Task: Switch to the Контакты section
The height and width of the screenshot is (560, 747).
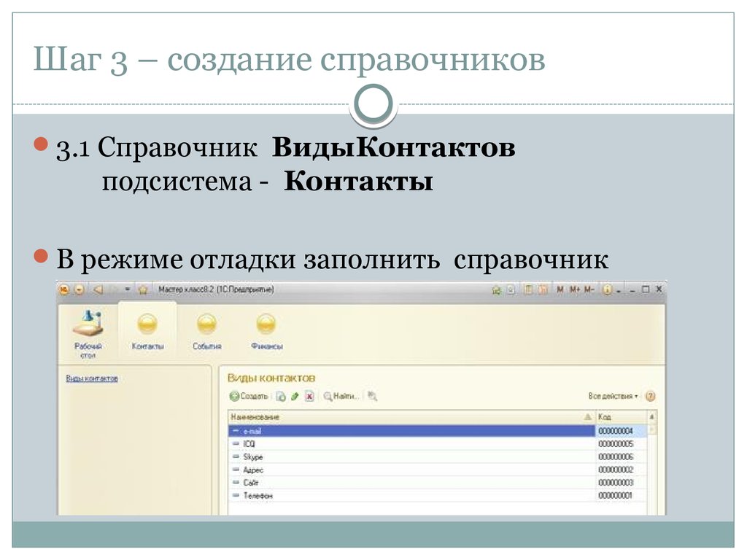Action: pyautogui.click(x=147, y=332)
